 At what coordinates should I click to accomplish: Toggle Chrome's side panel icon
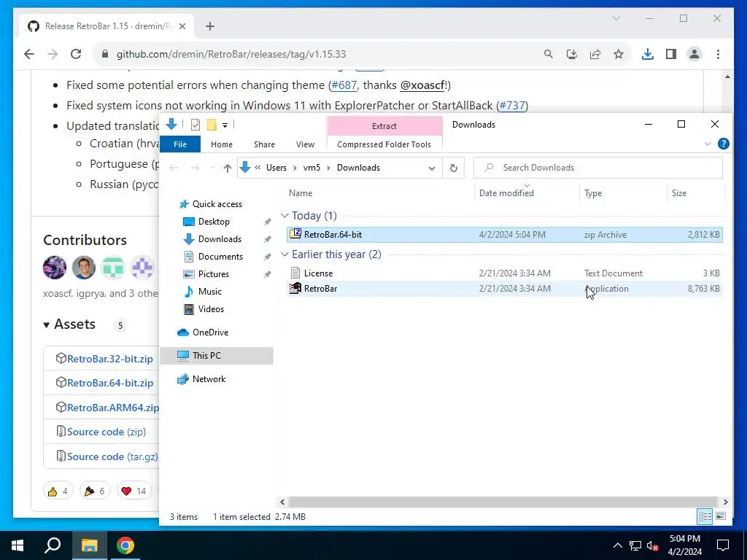tap(671, 54)
